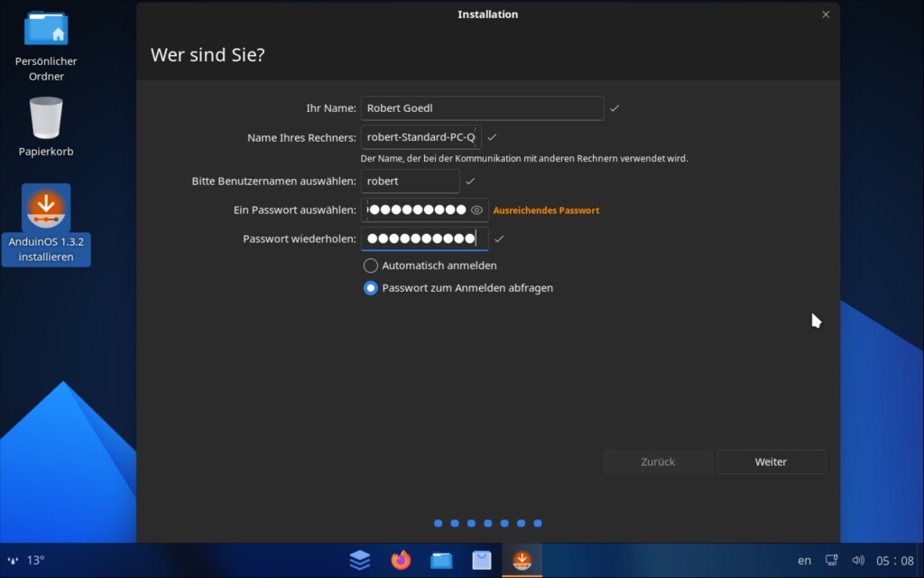Viewport: 924px width, 578px height.
Task: Click the Zurück button
Action: point(658,461)
